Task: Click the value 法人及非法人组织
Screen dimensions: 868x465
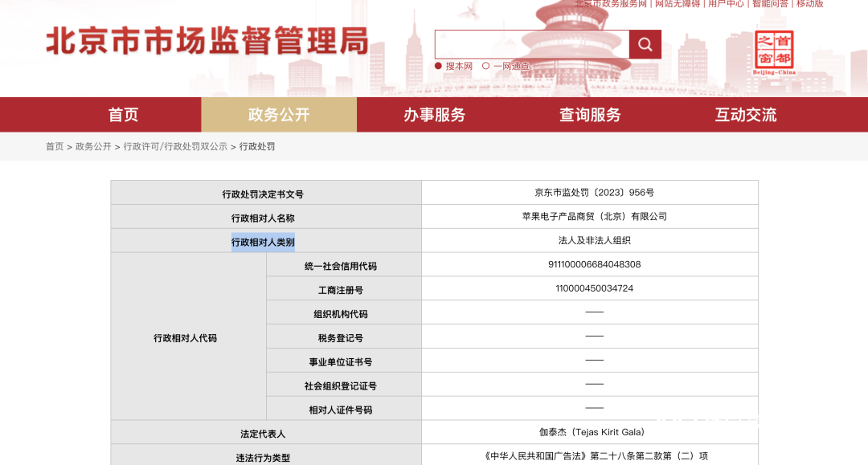Action: tap(594, 240)
